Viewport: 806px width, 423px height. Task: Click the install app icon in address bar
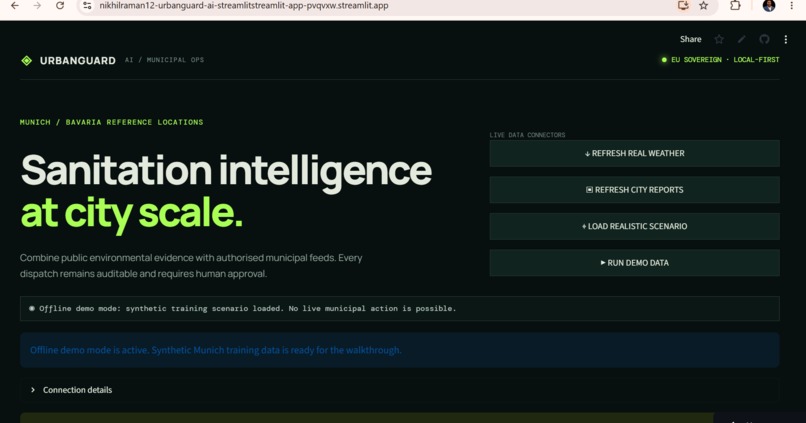point(683,6)
